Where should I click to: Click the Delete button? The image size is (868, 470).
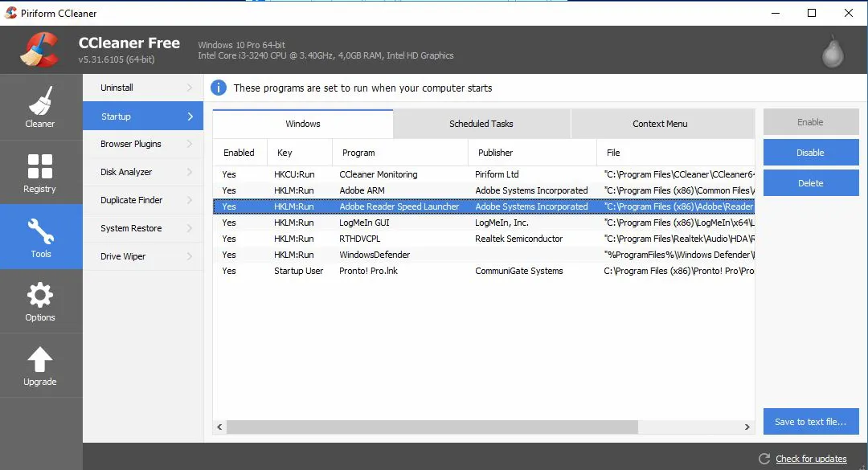[810, 183]
